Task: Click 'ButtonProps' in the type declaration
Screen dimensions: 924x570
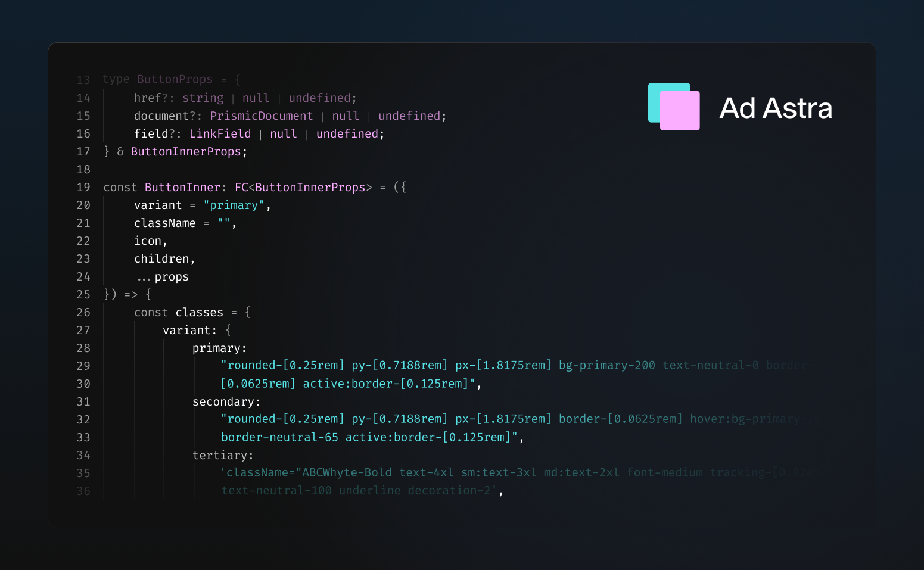Action: click(x=175, y=79)
